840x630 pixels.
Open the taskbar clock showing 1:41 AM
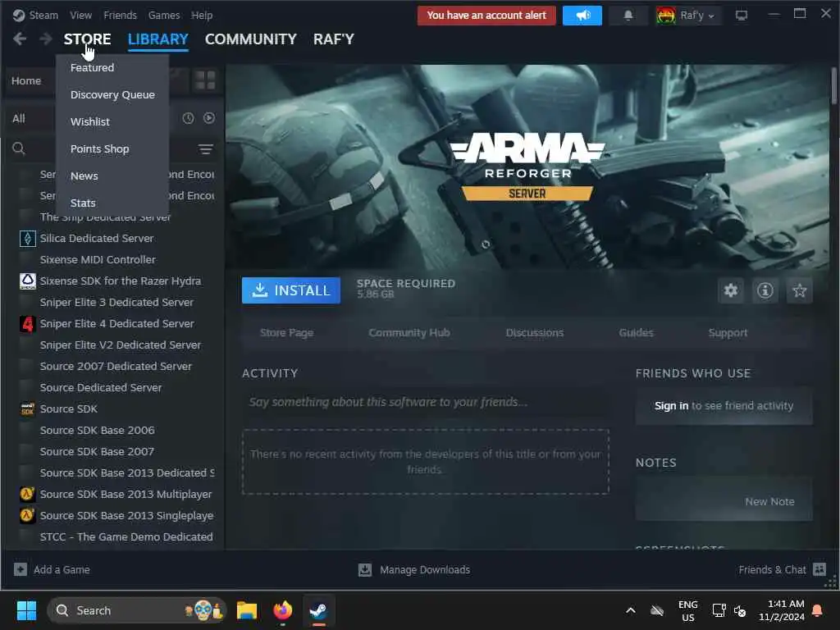781,610
